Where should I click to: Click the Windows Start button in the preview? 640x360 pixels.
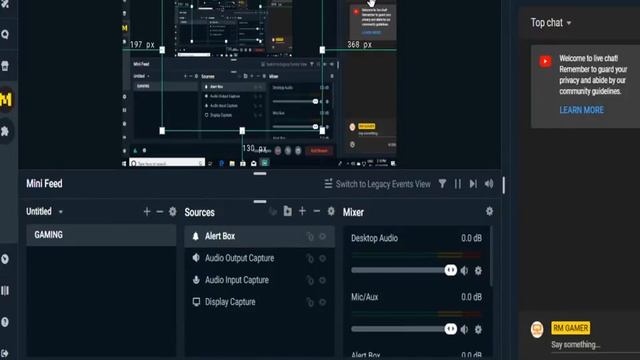(x=124, y=163)
